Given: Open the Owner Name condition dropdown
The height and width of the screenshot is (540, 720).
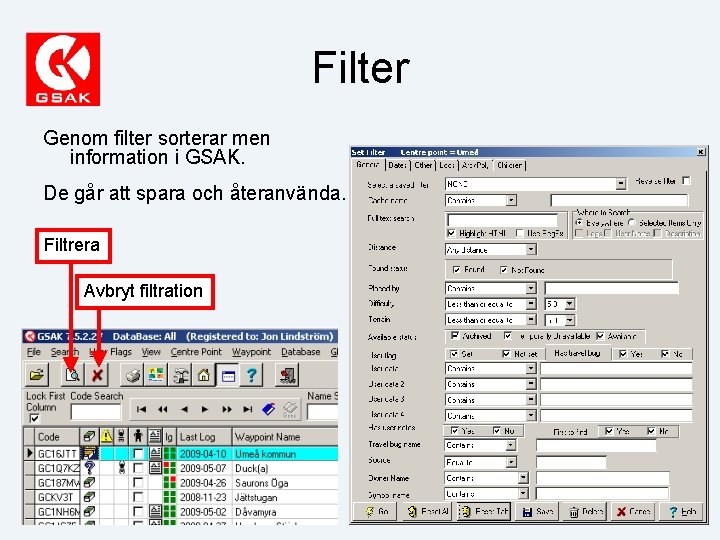Looking at the screenshot, I should point(523,478).
